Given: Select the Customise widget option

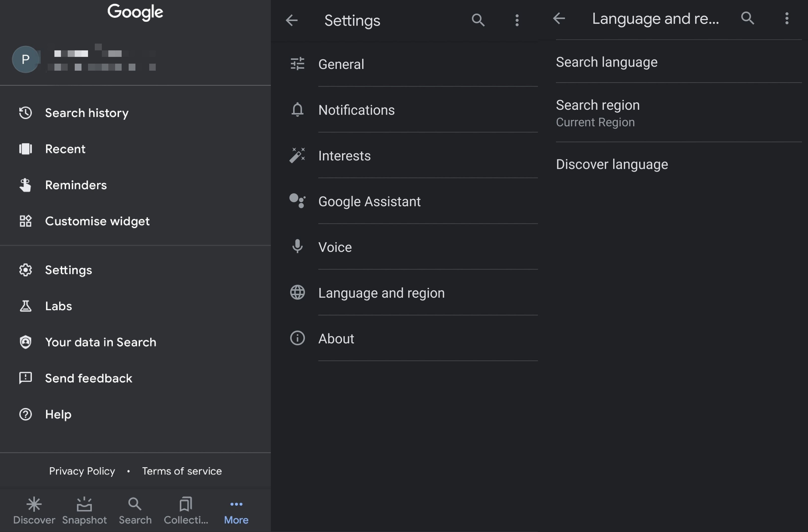Looking at the screenshot, I should [x=97, y=220].
